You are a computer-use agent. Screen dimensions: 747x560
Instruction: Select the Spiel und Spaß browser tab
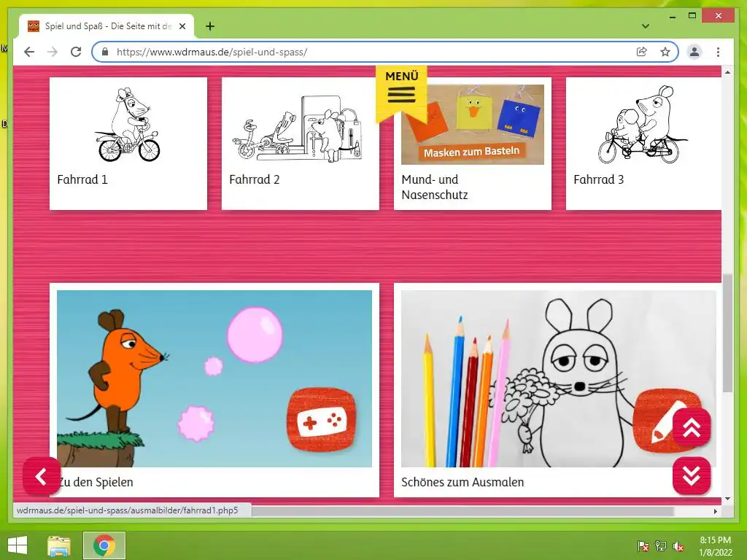107,26
